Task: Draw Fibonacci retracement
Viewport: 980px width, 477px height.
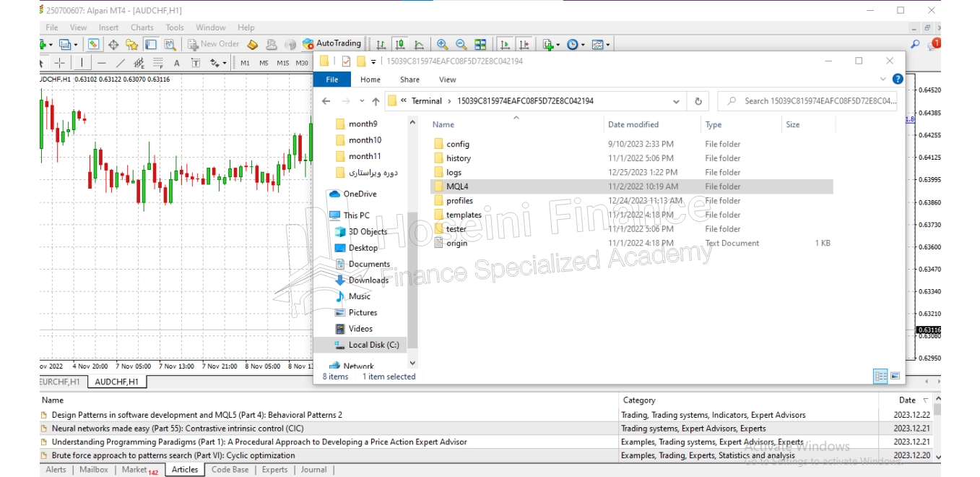Action: 157,63
